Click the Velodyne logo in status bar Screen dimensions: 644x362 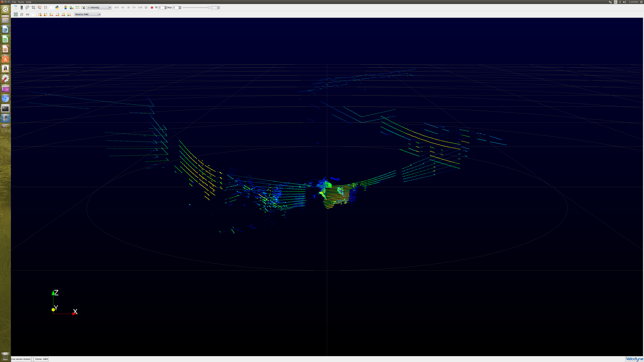click(x=634, y=359)
